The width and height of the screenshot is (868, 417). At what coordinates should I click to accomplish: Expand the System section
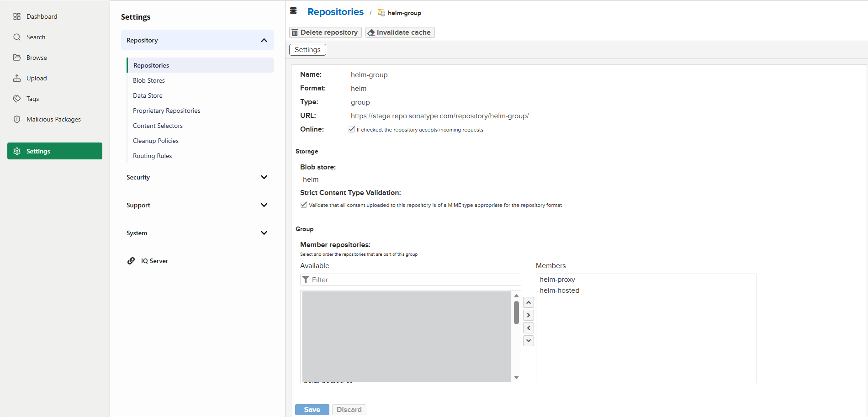(x=197, y=233)
